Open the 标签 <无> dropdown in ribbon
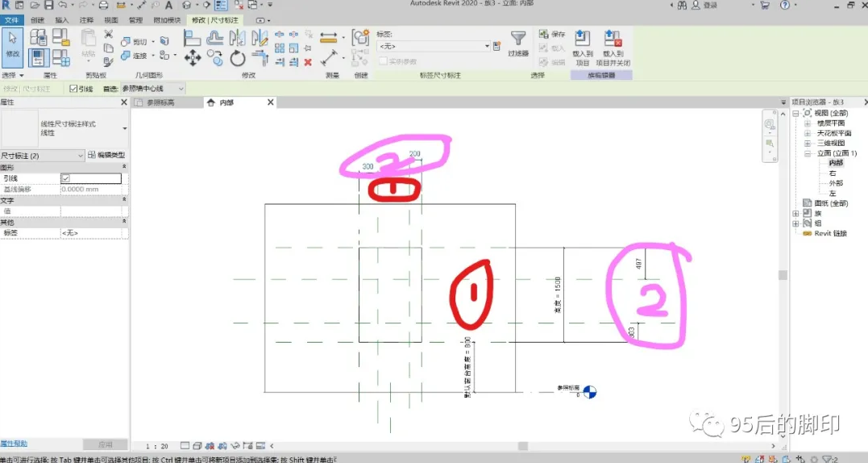 tap(434, 46)
